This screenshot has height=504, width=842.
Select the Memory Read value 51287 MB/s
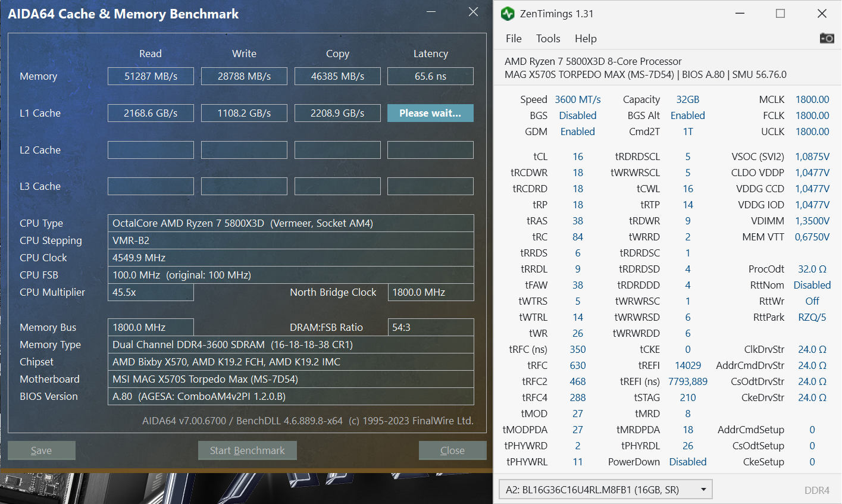tap(151, 76)
